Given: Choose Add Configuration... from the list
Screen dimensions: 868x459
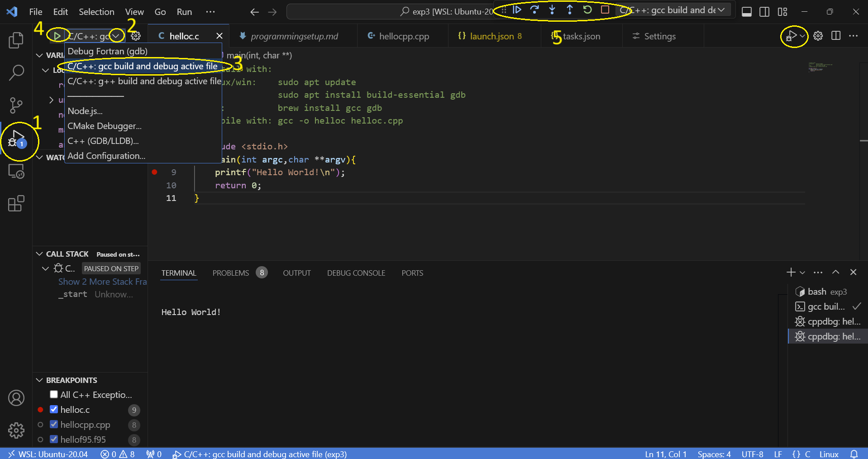Looking at the screenshot, I should (x=106, y=156).
